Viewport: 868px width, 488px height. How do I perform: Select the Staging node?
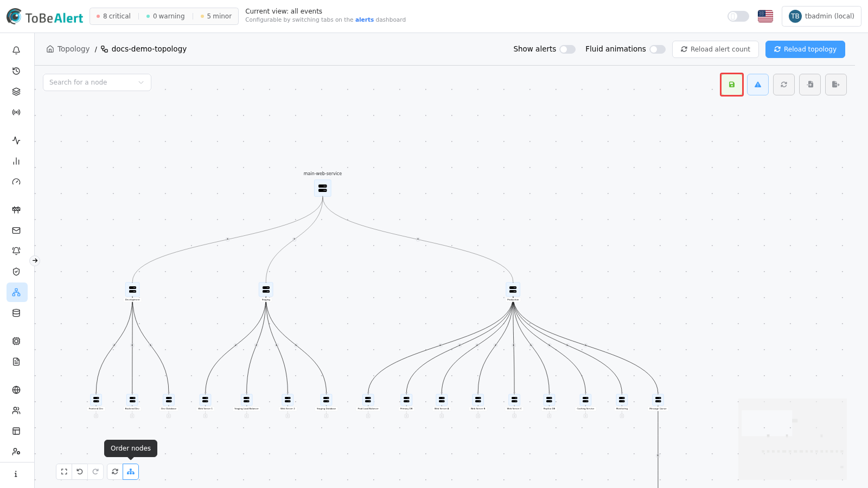pos(266,290)
